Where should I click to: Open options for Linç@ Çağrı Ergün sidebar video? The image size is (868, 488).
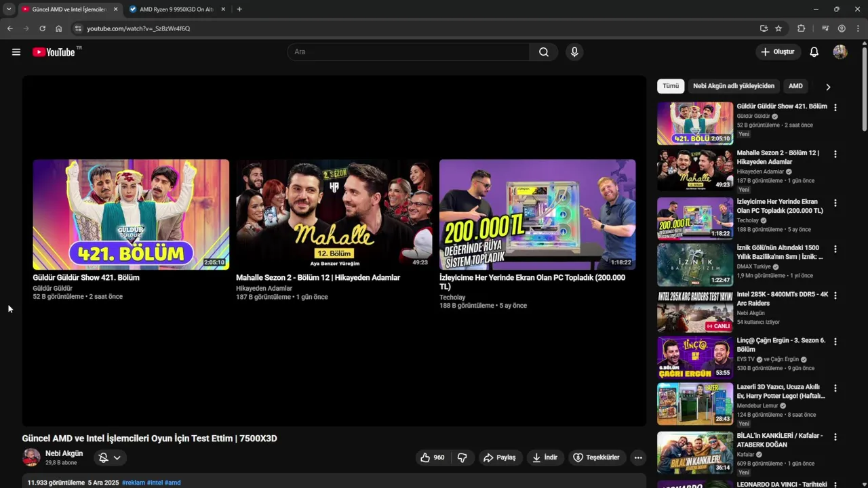click(x=835, y=342)
